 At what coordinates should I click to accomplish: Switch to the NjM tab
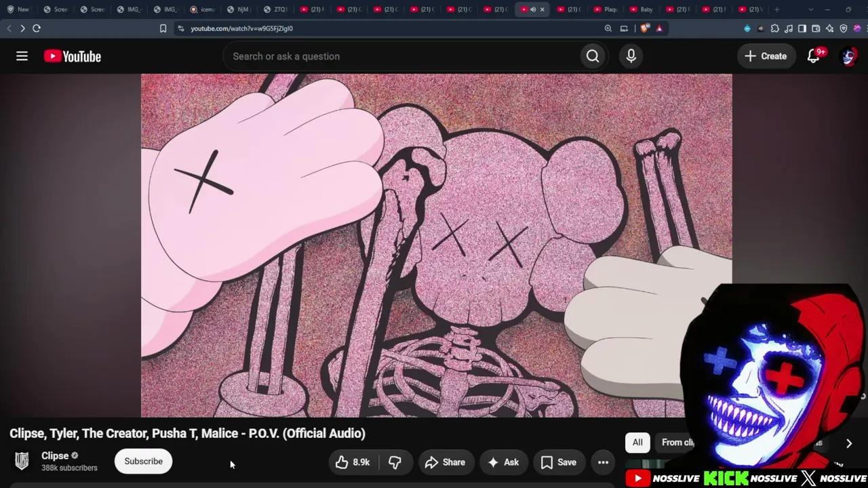click(239, 9)
